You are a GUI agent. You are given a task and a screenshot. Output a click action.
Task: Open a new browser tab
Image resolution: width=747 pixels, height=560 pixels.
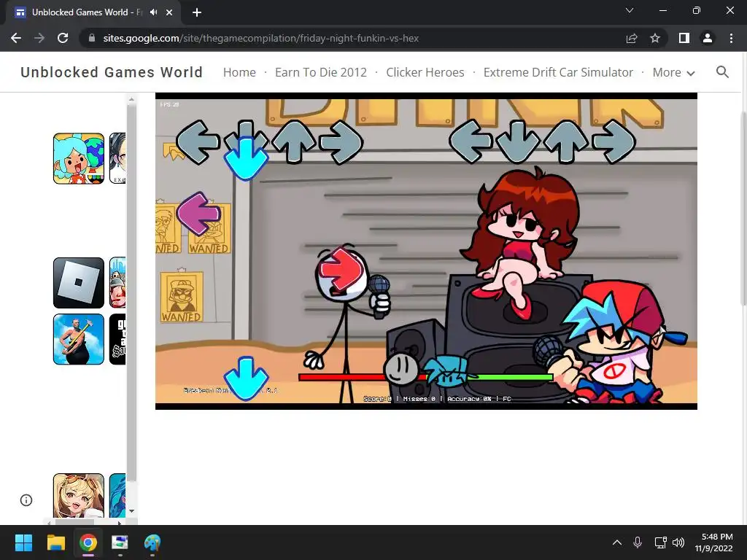[197, 12]
